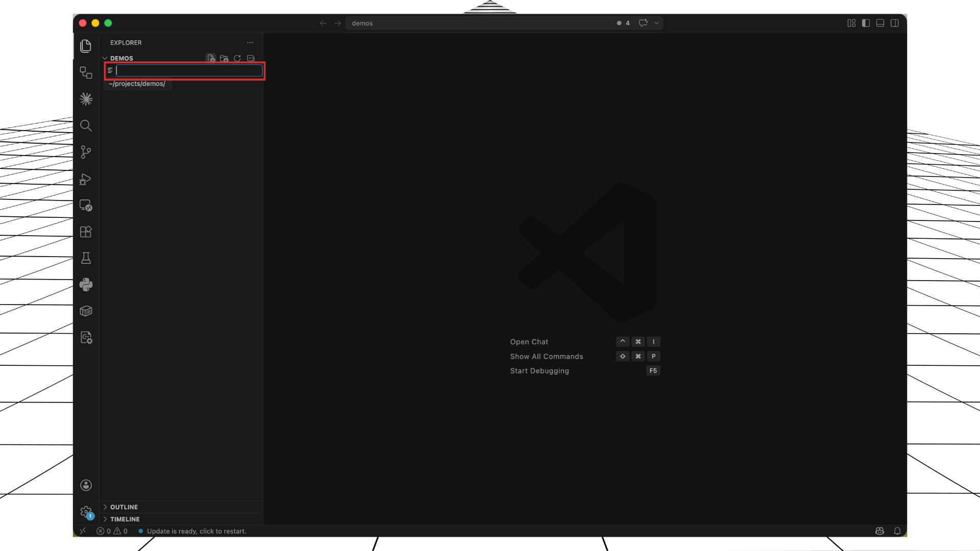Open the Explorer views menu via ellipsis
This screenshot has width=980, height=551.
[x=250, y=43]
